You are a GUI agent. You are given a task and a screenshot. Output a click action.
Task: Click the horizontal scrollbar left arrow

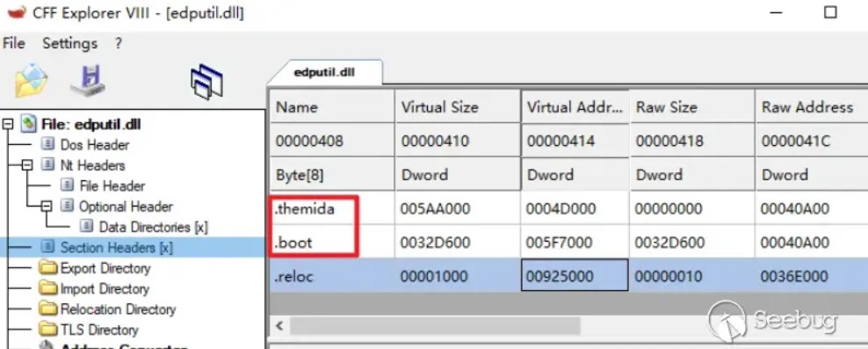coord(279,325)
